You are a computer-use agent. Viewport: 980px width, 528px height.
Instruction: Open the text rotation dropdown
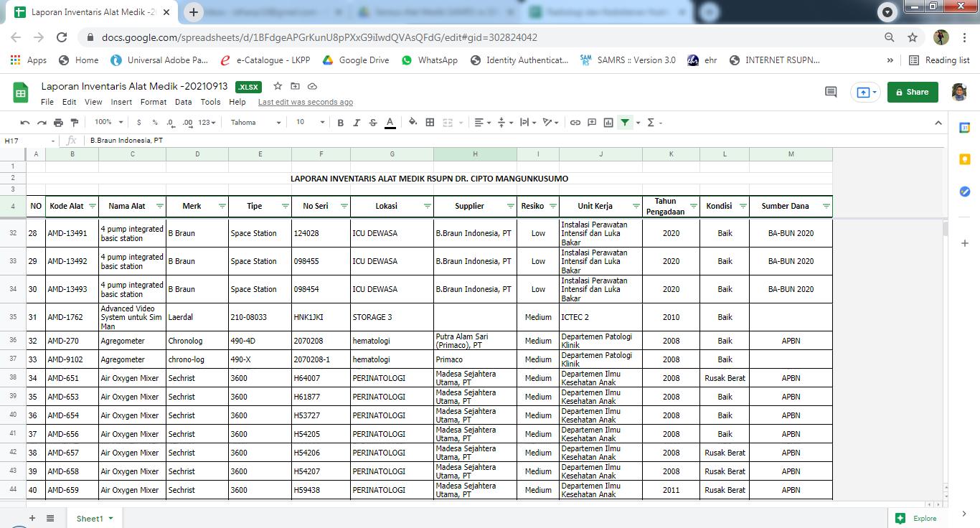(x=550, y=123)
